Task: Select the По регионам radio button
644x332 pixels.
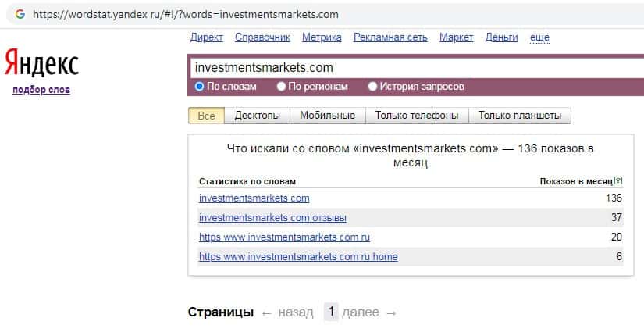Action: tap(283, 87)
